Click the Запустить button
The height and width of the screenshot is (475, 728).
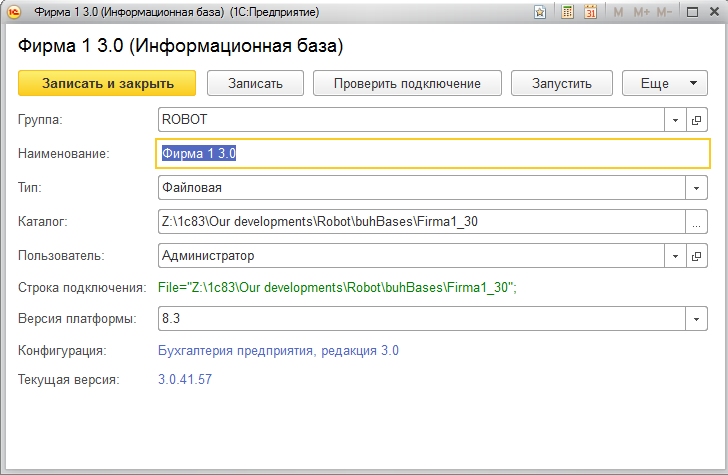click(562, 83)
